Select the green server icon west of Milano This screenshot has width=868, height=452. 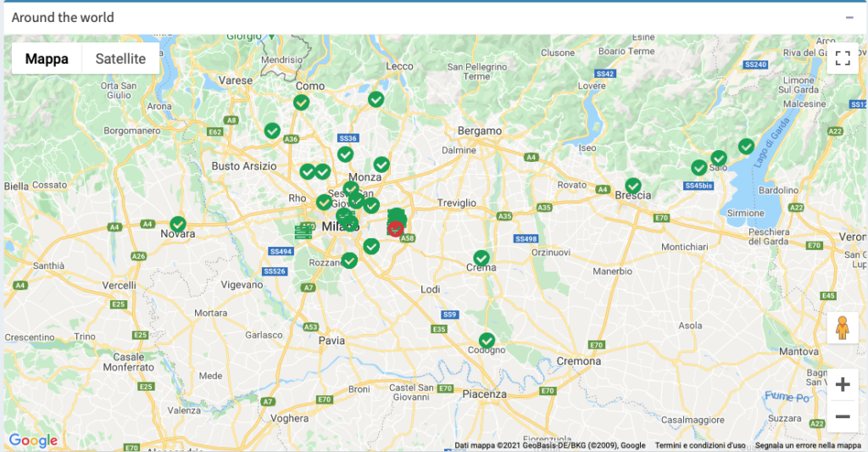303,232
